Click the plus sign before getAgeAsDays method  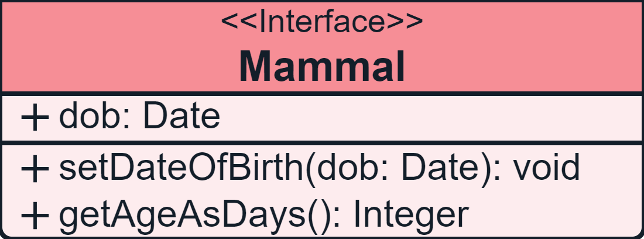point(35,216)
